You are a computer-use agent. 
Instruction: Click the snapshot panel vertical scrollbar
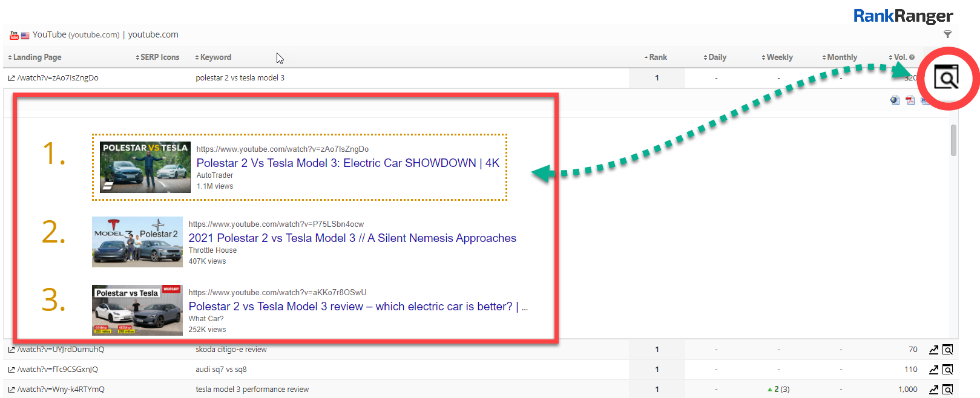click(x=953, y=140)
